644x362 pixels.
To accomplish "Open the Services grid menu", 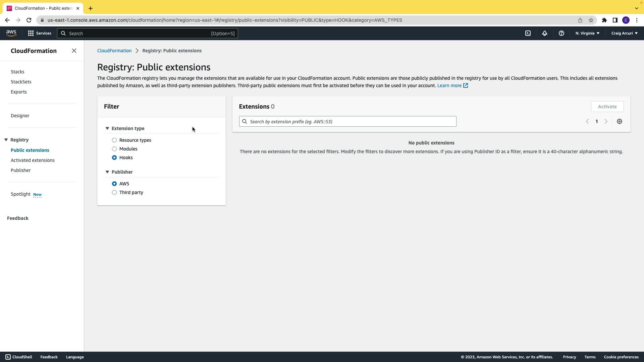I will coord(40,33).
